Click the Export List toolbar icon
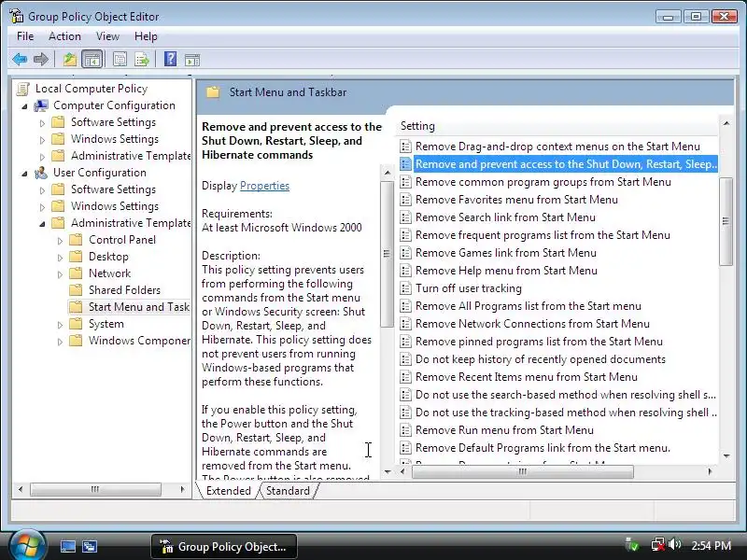This screenshot has height=560, width=747. coord(142,60)
